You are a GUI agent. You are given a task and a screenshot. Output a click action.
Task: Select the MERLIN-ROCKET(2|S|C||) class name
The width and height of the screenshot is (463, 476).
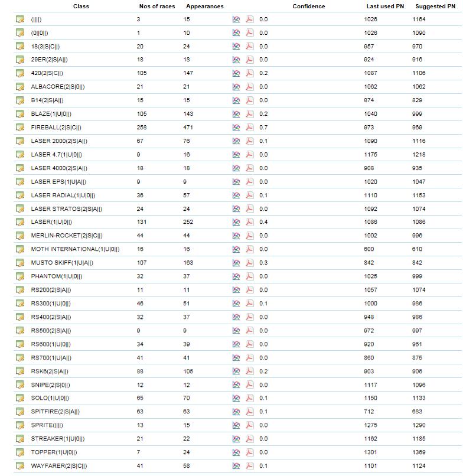pyautogui.click(x=67, y=236)
